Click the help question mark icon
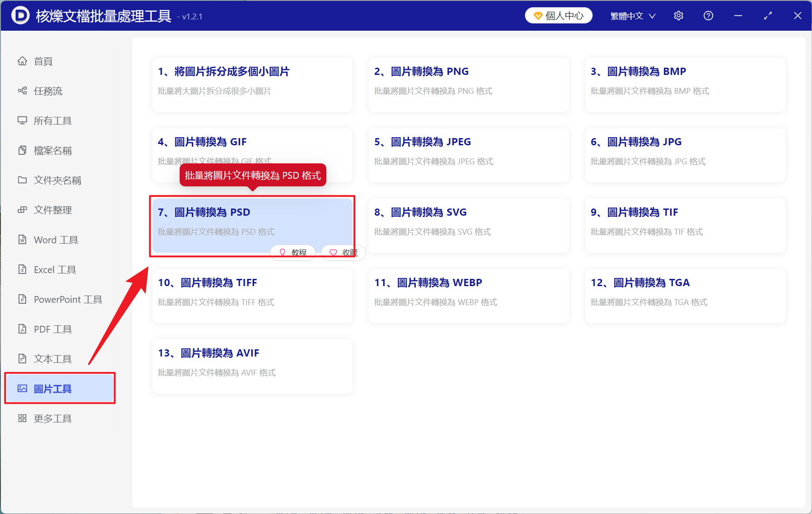This screenshot has height=514, width=812. pos(708,15)
